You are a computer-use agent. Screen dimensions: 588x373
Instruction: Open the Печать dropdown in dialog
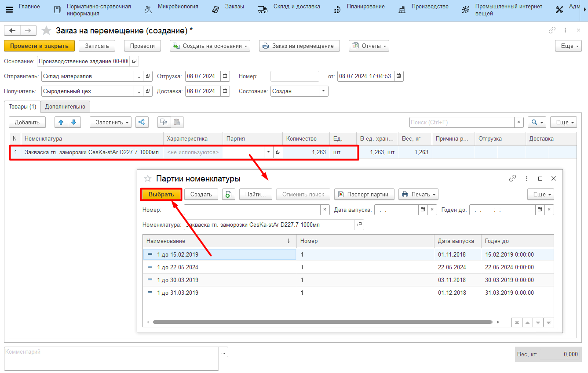pos(418,194)
